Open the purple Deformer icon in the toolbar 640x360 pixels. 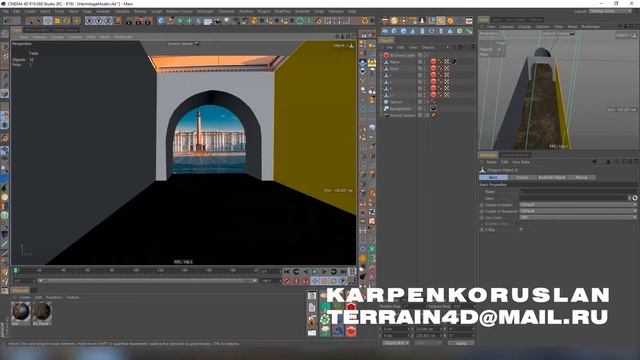[x=199, y=21]
